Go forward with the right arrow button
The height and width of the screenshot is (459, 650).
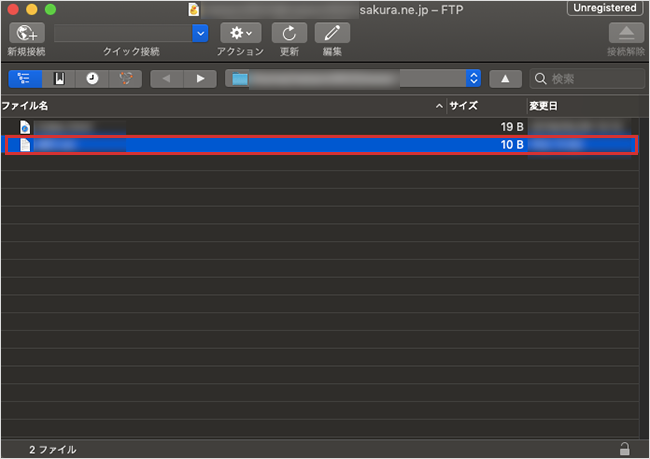[x=200, y=78]
